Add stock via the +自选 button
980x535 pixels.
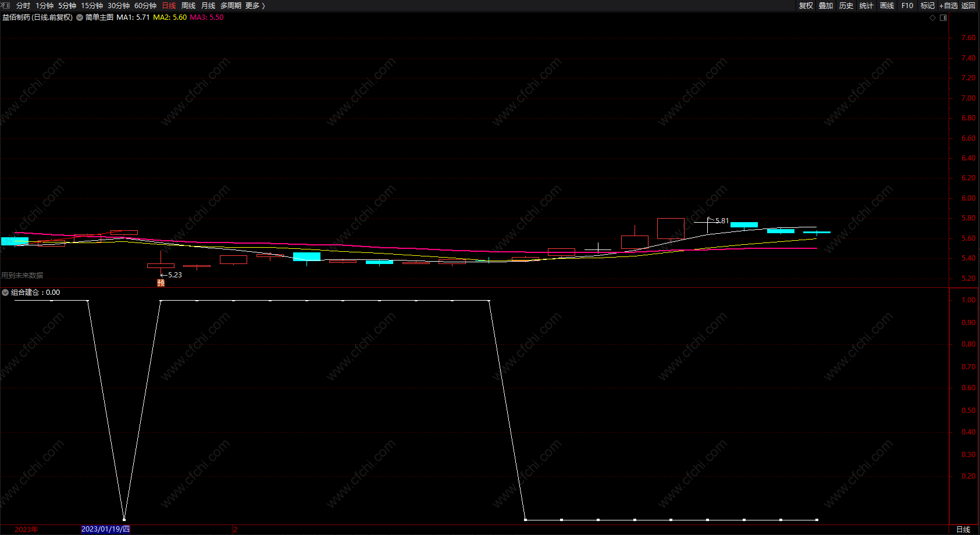949,6
